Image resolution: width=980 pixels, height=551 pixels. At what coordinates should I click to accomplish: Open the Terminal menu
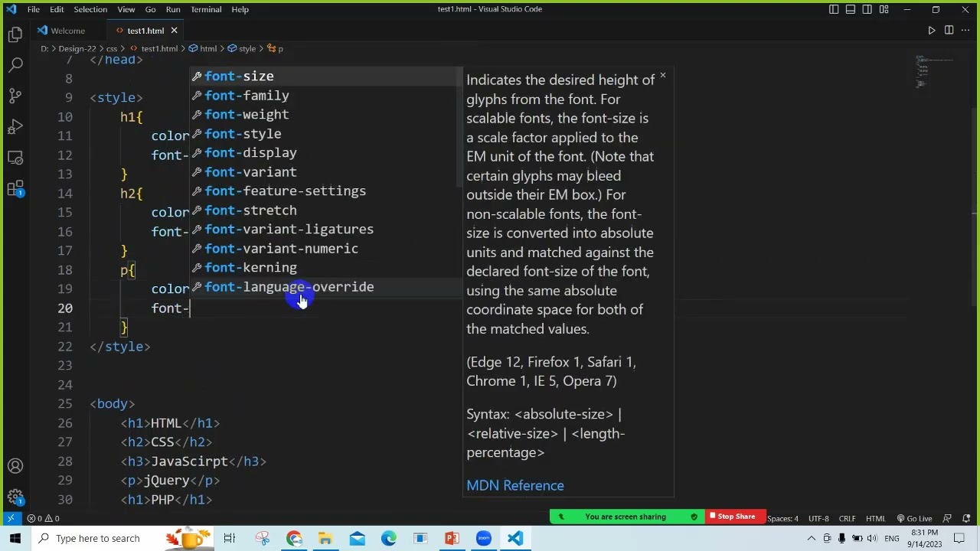[206, 9]
